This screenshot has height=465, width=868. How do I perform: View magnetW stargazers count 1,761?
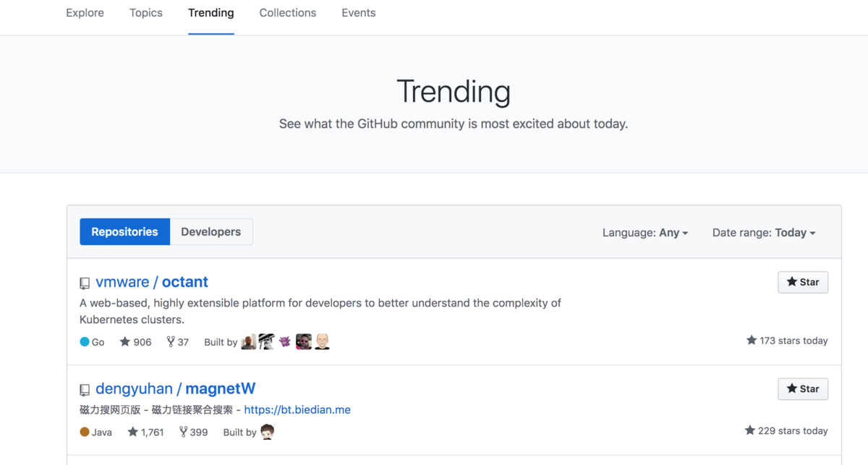145,432
